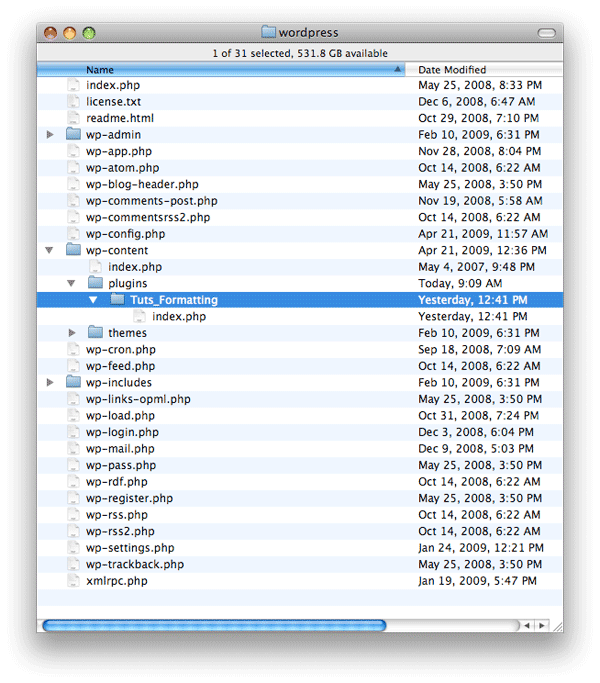Select the wp-rss.php file name
The image size is (600, 683).
[x=117, y=515]
